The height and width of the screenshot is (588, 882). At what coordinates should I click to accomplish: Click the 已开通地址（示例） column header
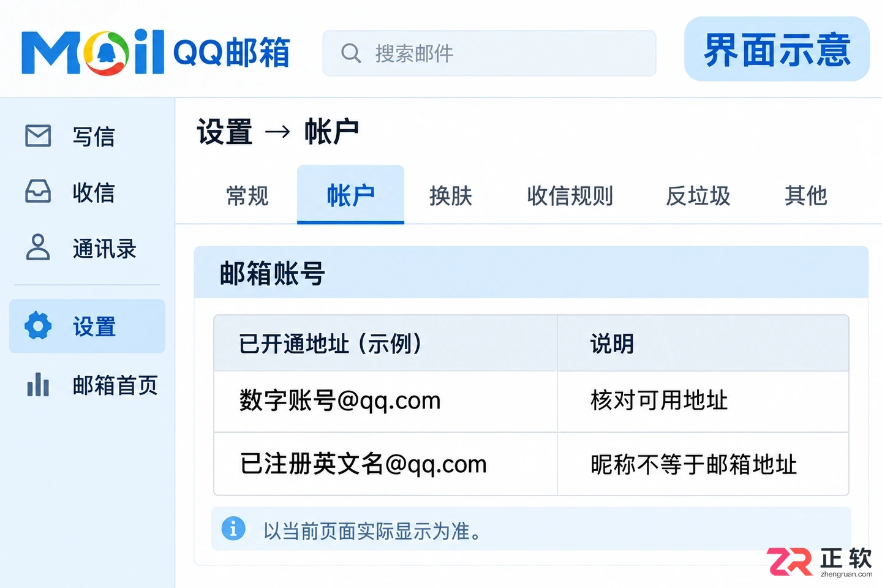385,343
